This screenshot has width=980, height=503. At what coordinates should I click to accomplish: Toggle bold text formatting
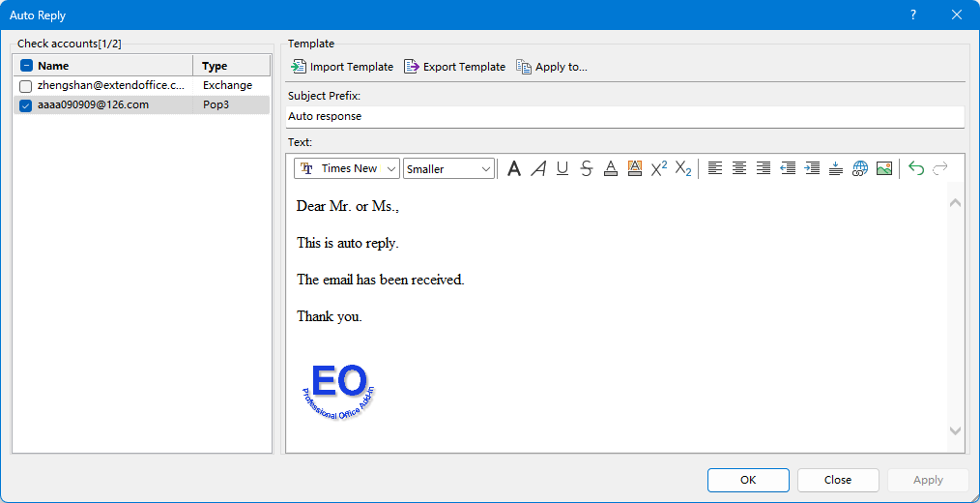[x=514, y=169]
